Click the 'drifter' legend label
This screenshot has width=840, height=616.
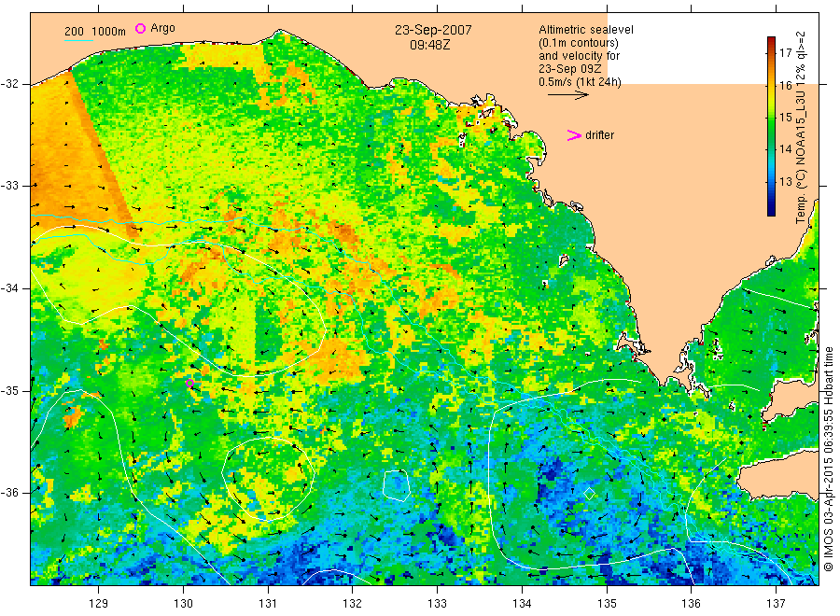tap(599, 135)
